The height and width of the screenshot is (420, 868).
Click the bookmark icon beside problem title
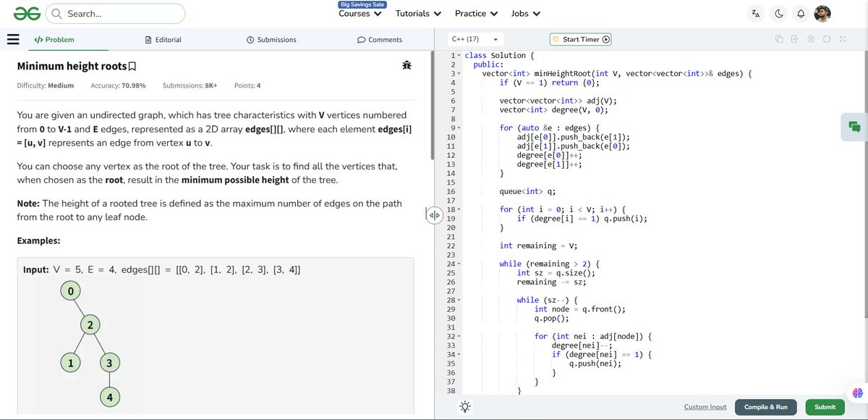pos(132,67)
